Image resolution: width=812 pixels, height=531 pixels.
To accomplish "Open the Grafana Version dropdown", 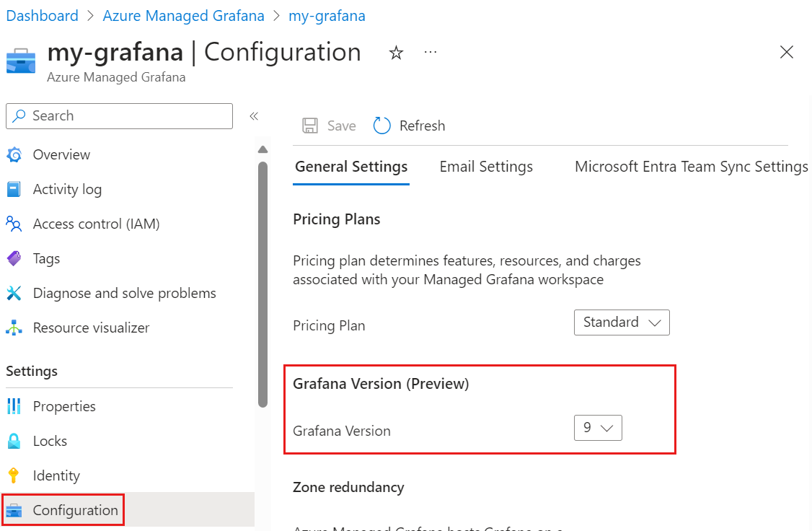I will [598, 428].
